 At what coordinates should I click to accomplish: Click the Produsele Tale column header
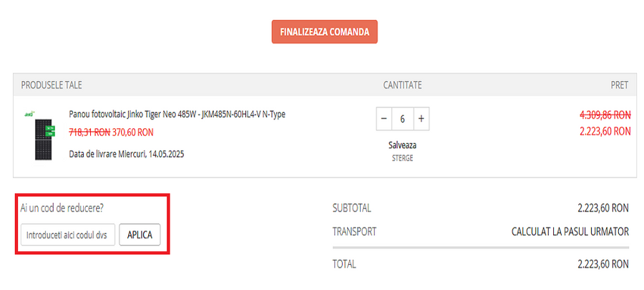pos(52,85)
